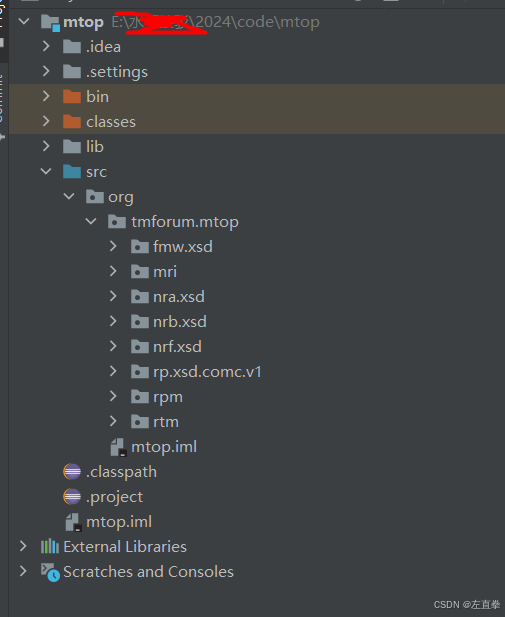This screenshot has width=505, height=617.
Task: Collapse the src folder
Action: pos(46,172)
